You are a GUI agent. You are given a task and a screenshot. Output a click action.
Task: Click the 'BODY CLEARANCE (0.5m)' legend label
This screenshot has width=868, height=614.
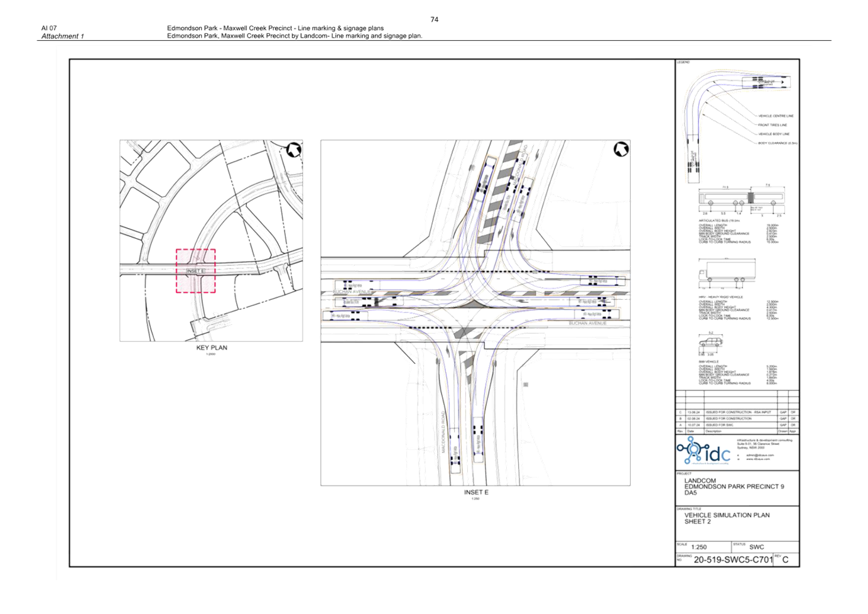click(778, 143)
